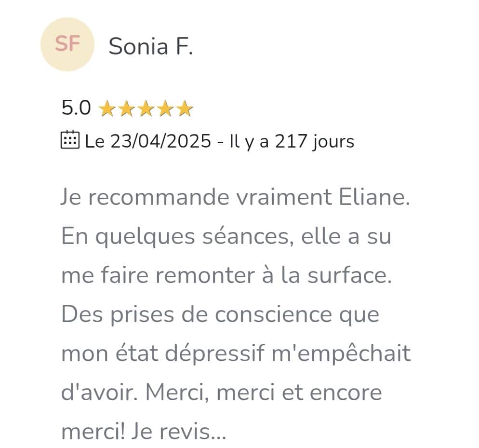Select the second gold star

click(x=126, y=109)
